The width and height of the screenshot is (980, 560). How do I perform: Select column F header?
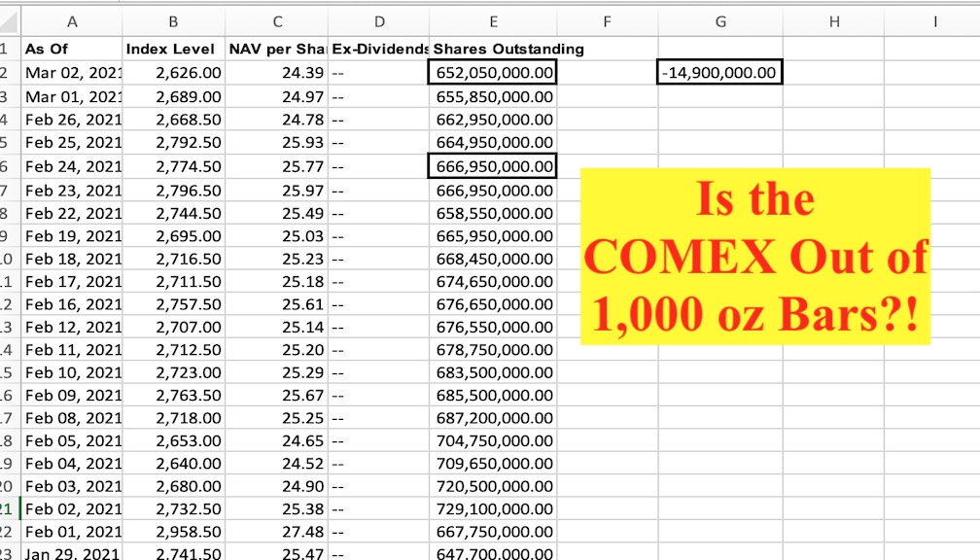pyautogui.click(x=607, y=21)
